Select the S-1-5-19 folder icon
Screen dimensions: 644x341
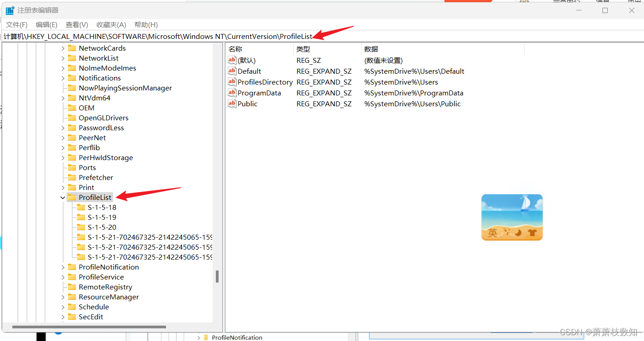(x=81, y=217)
